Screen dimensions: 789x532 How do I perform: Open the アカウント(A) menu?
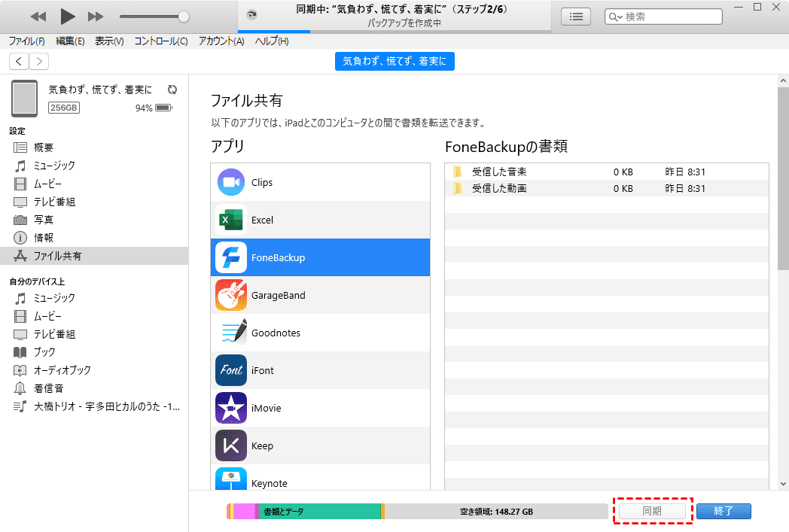pos(221,41)
